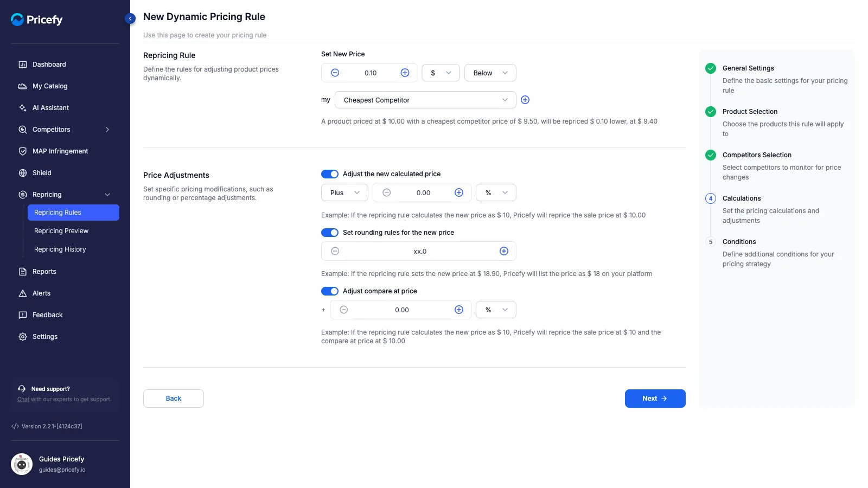The image size is (868, 488).
Task: Click the AI Assistant sparkle icon
Action: click(x=23, y=108)
